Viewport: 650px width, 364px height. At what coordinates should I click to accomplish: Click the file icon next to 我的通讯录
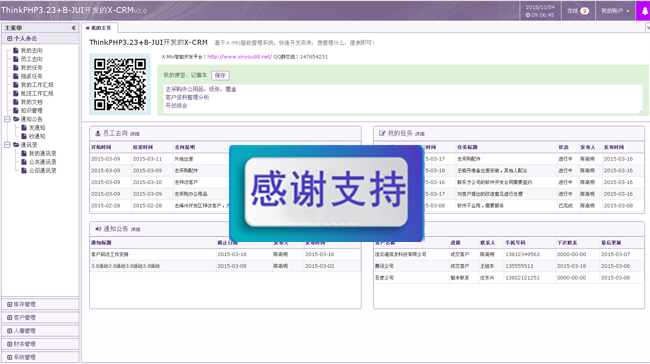[x=24, y=153]
